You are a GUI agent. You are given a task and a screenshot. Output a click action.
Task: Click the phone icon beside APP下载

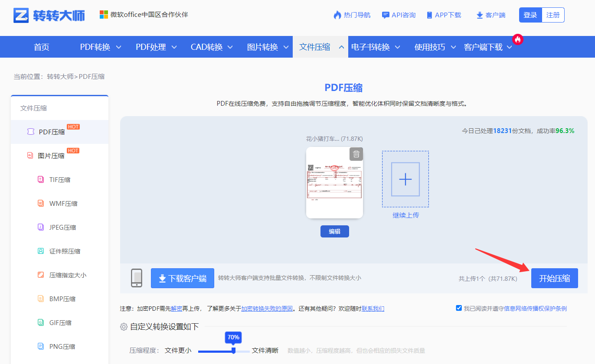pos(429,15)
